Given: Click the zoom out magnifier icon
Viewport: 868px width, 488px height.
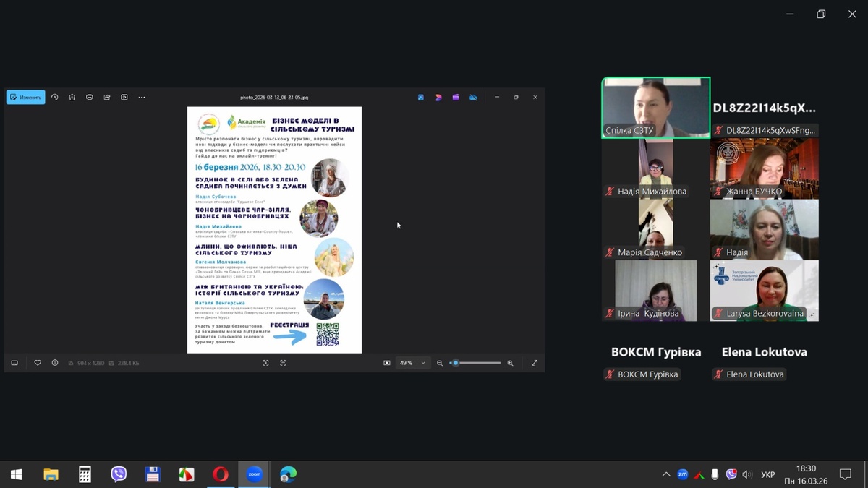Looking at the screenshot, I should click(x=440, y=363).
